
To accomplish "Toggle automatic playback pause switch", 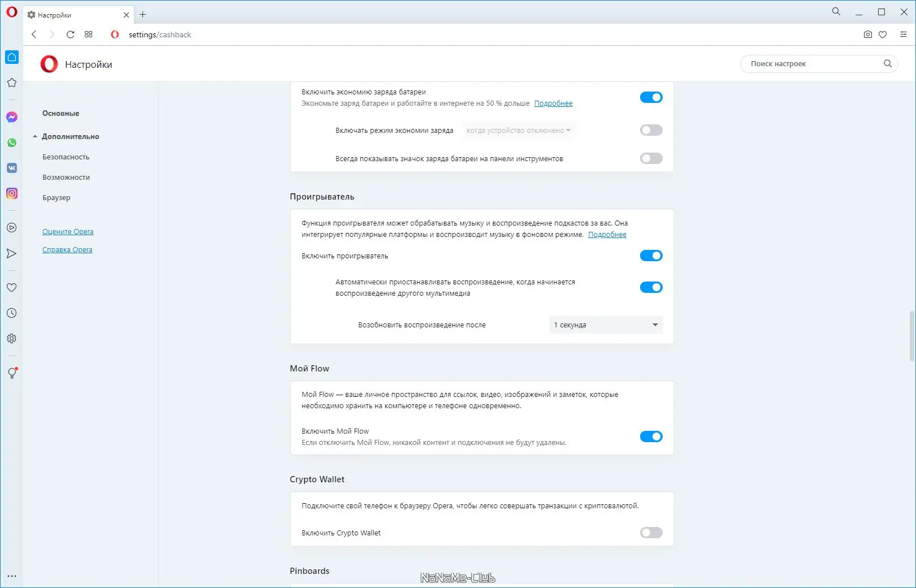I will [x=651, y=287].
